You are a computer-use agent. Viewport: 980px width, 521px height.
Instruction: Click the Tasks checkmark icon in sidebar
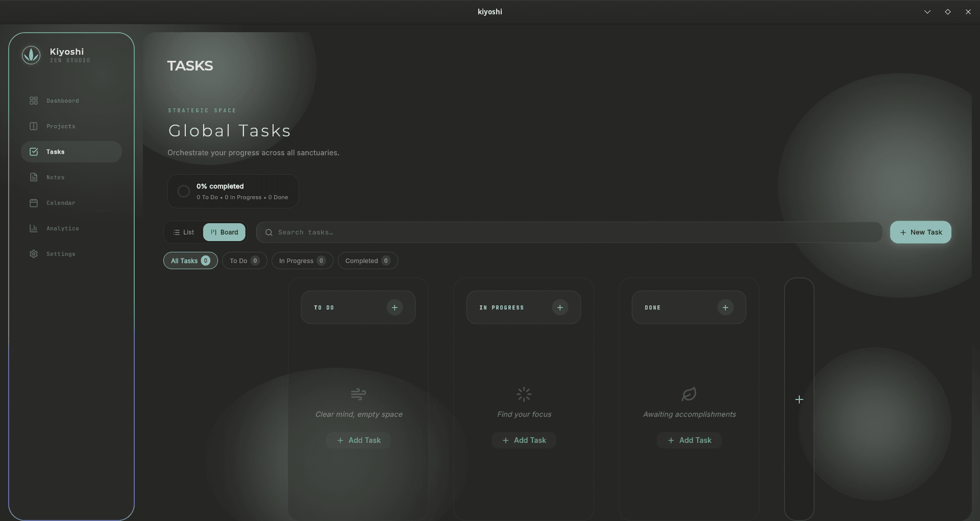click(34, 152)
